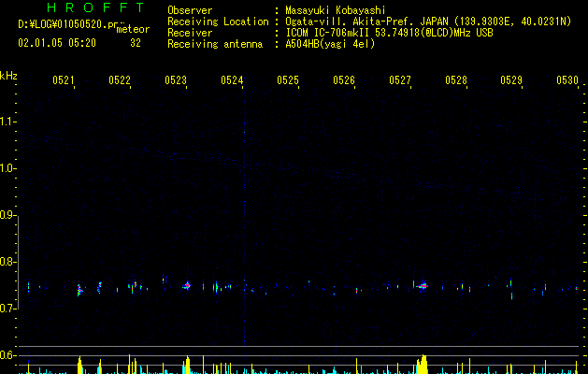Image resolution: width=588 pixels, height=374 pixels.
Task: Click the 0.6 kHz frequency label
Action: pos(7,355)
